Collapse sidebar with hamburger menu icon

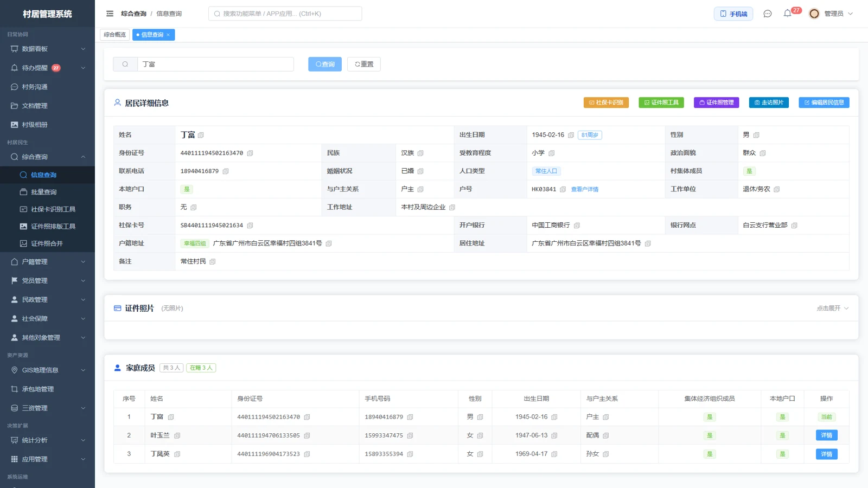point(110,14)
